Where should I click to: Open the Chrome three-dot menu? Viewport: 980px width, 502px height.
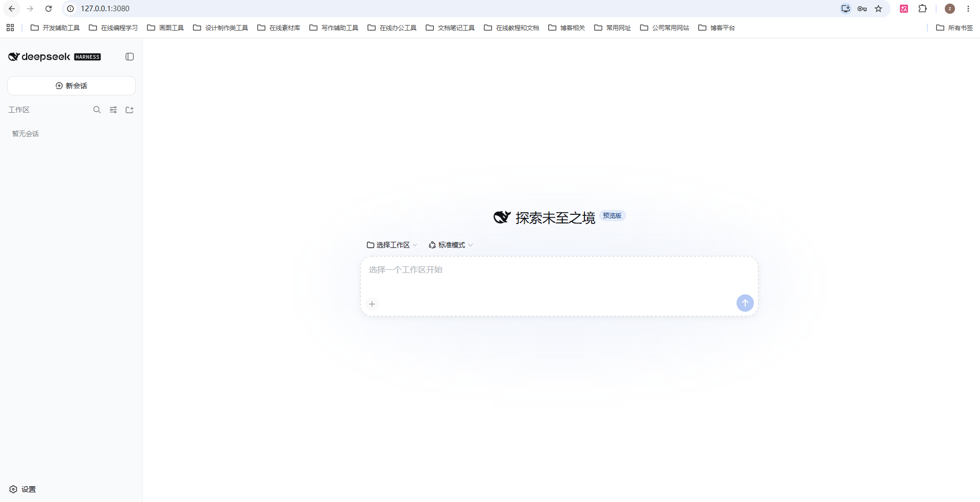[x=968, y=9]
